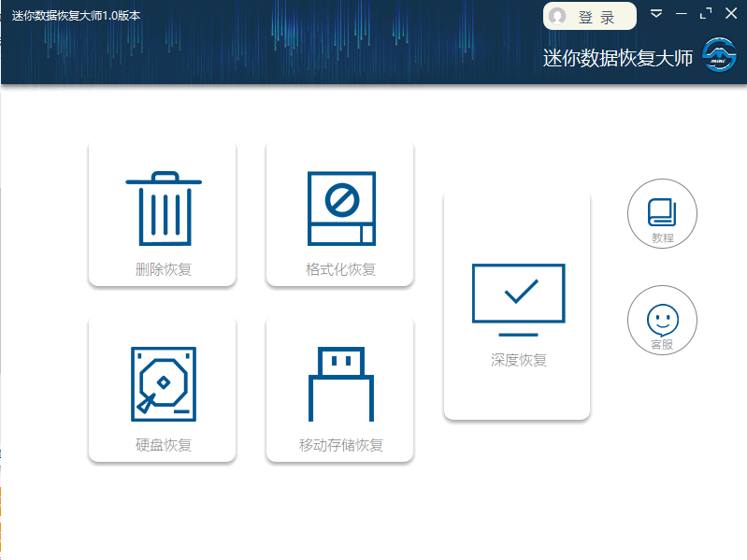Click the 迷你数据恢复大师1.0版本 title text
747x560 pixels.
77,16
